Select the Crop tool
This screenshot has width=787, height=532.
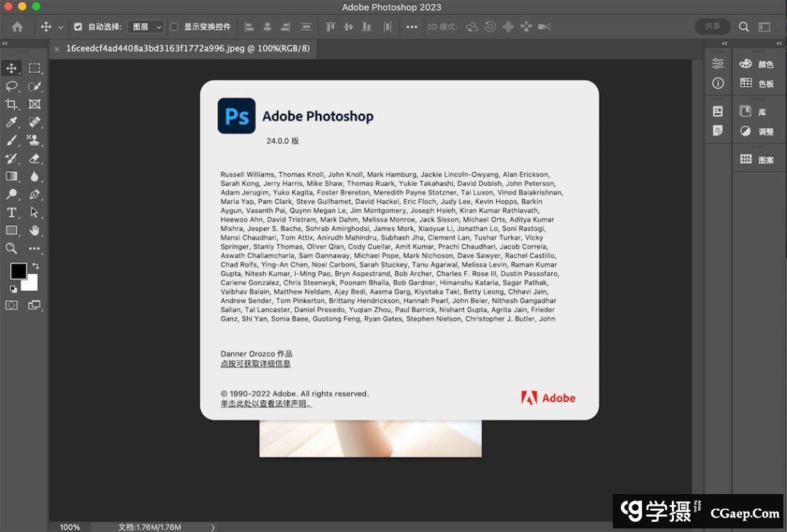[12, 104]
